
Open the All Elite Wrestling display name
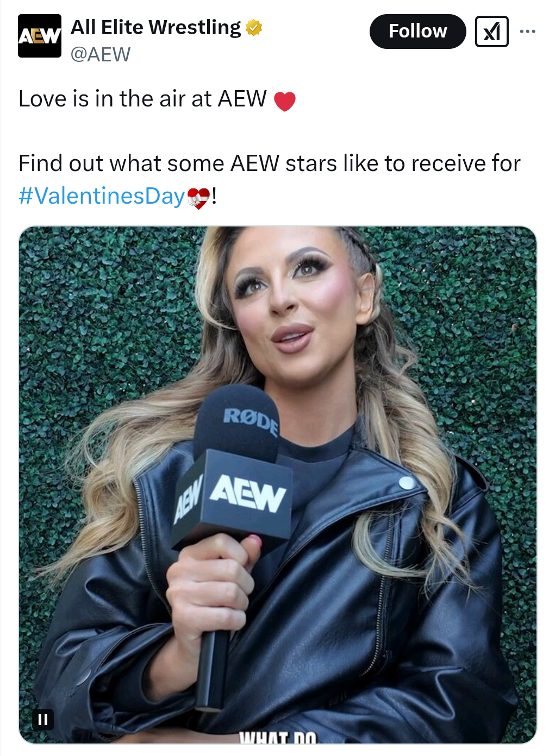pyautogui.click(x=156, y=27)
